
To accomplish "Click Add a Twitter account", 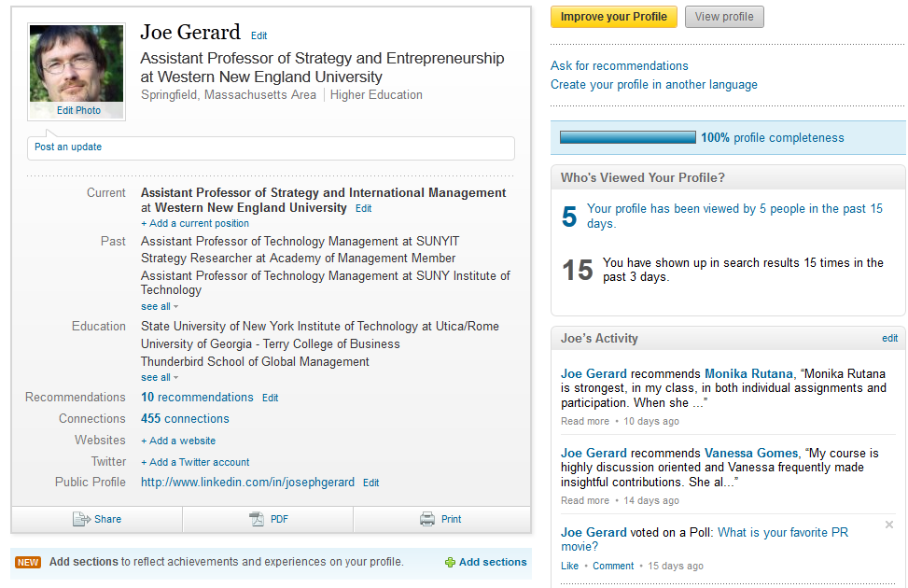I will pyautogui.click(x=195, y=462).
